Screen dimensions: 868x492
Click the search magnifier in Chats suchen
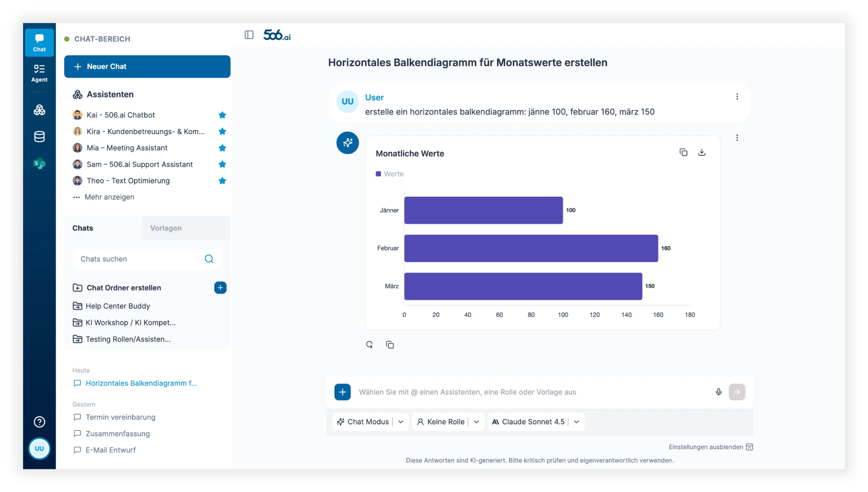tap(209, 259)
